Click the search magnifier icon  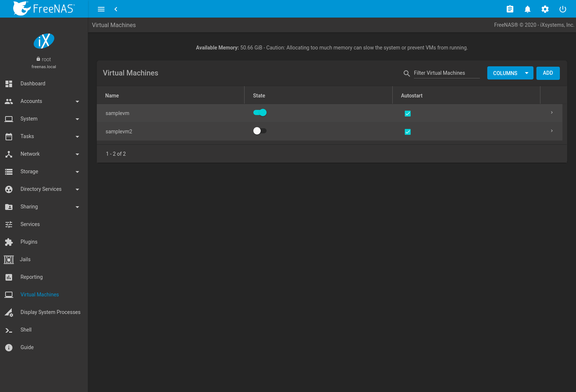tap(406, 73)
